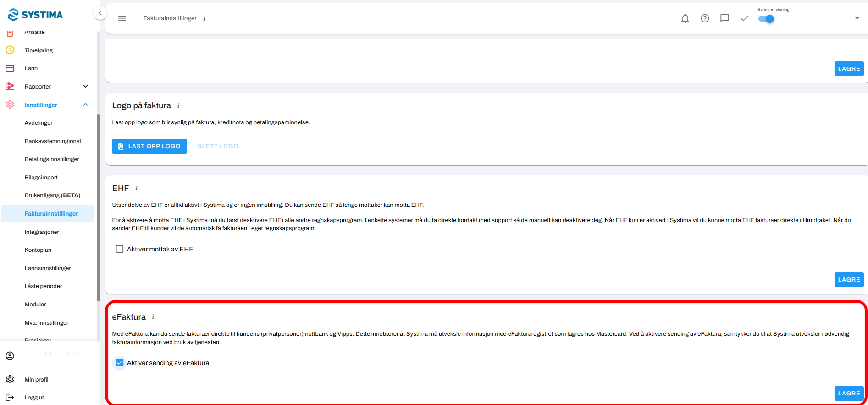The image size is (868, 405).
Task: Click the user account avatar icon
Action: 10,356
